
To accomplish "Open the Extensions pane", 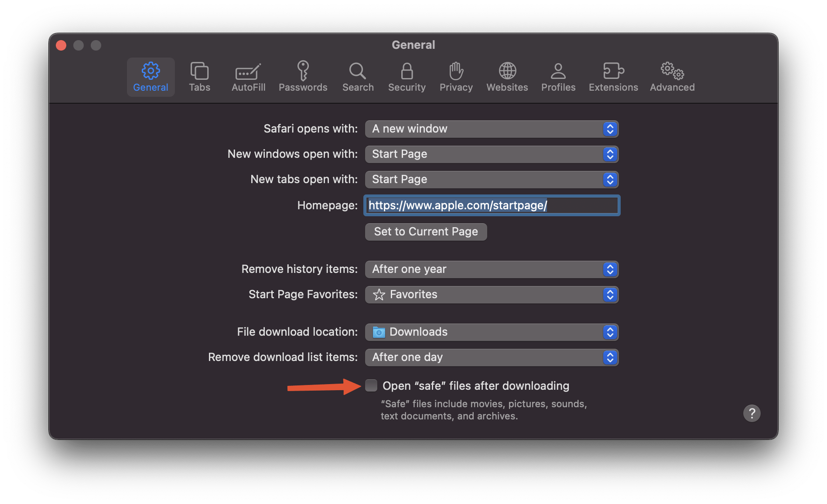I will 613,77.
